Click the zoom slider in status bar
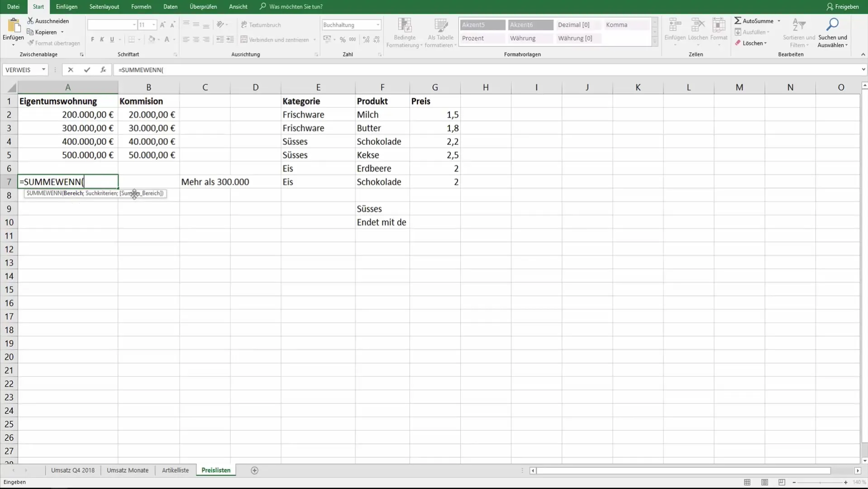Image resolution: width=868 pixels, height=489 pixels. (x=820, y=483)
